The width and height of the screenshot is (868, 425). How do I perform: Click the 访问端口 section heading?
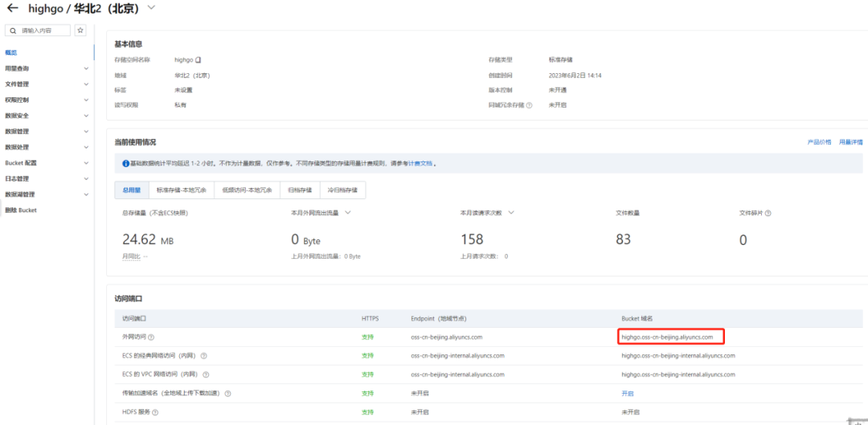tap(129, 298)
